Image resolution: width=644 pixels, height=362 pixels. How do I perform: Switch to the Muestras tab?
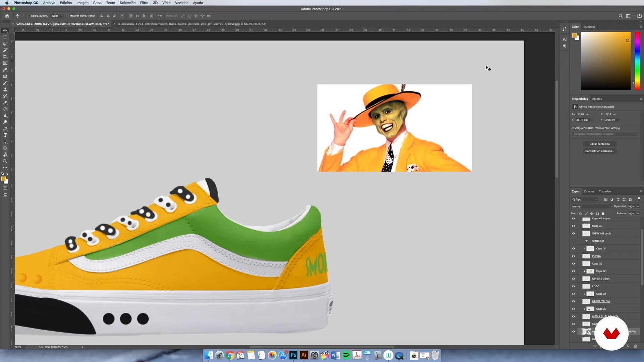click(x=589, y=27)
